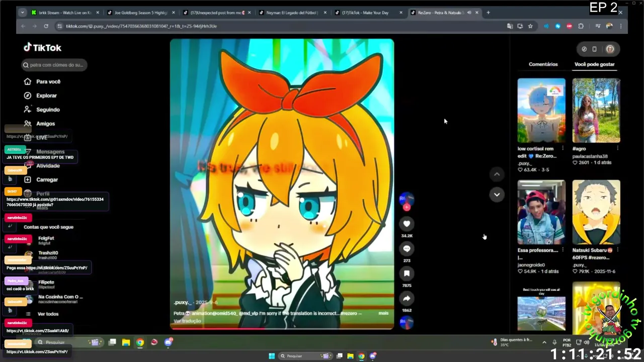This screenshot has width=644, height=362.
Task: Go to the previous video using up chevron
Action: pos(497,174)
